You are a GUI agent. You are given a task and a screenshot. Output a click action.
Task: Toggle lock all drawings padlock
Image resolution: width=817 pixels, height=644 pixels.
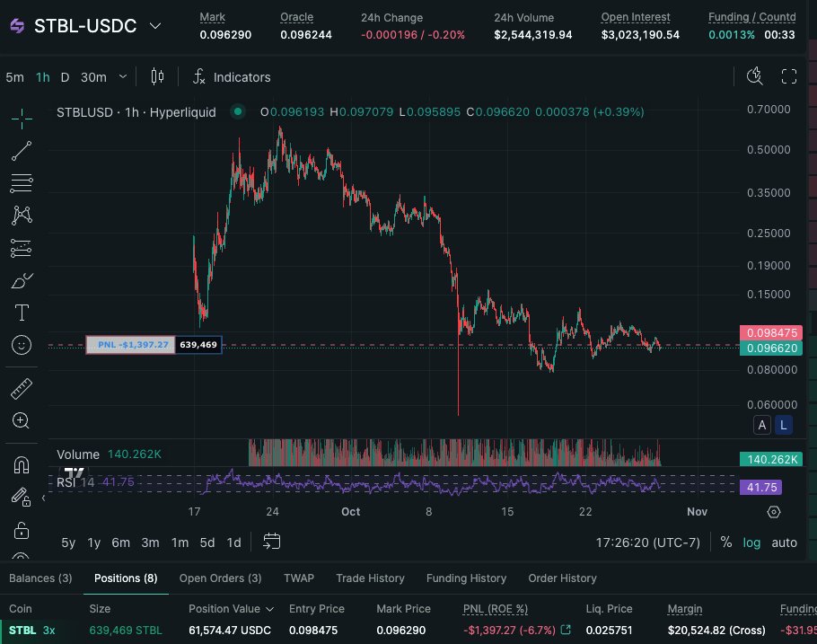click(22, 530)
